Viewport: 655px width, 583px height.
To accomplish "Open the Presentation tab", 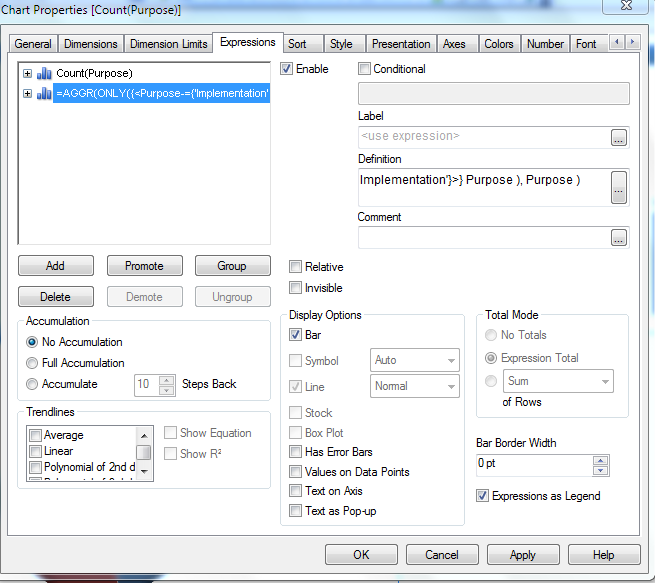I will 401,44.
